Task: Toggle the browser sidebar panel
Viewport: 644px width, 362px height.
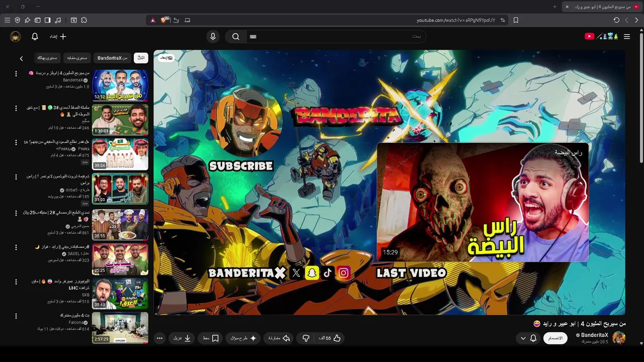Action: coord(47,20)
